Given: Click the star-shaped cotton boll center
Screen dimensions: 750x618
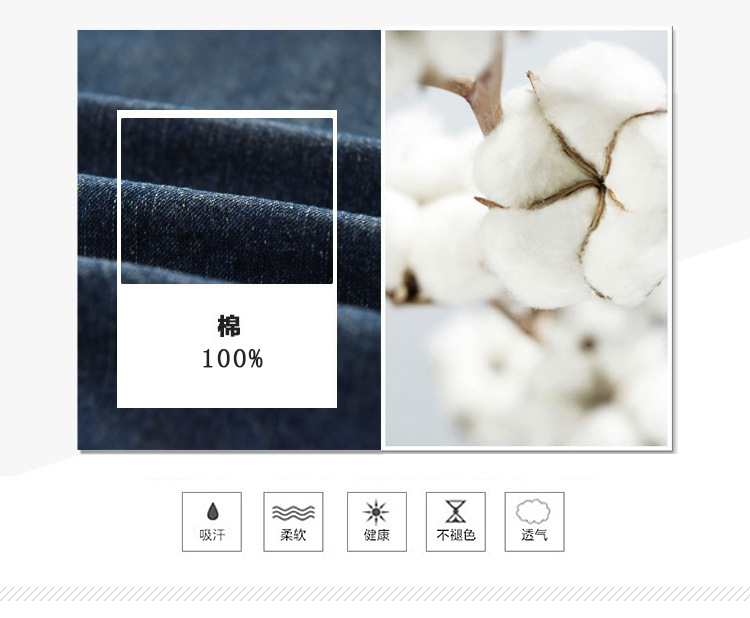Looking at the screenshot, I should (x=599, y=184).
